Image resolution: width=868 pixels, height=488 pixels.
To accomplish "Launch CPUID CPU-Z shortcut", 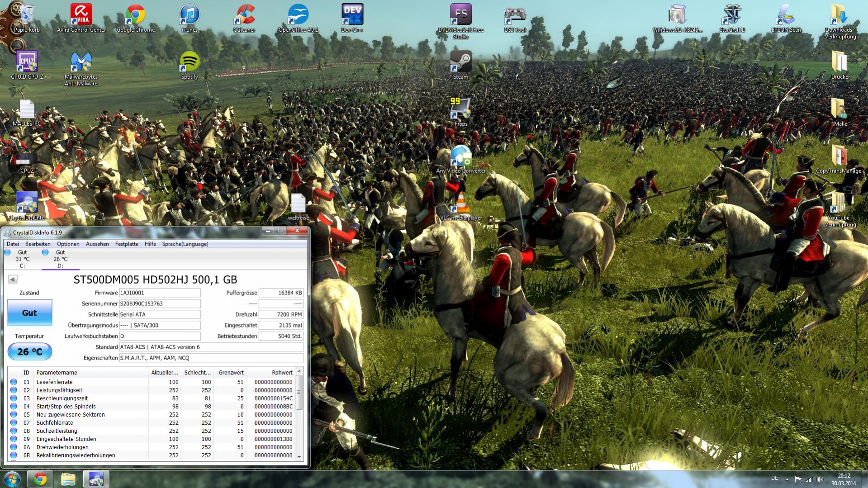I will pos(27,65).
